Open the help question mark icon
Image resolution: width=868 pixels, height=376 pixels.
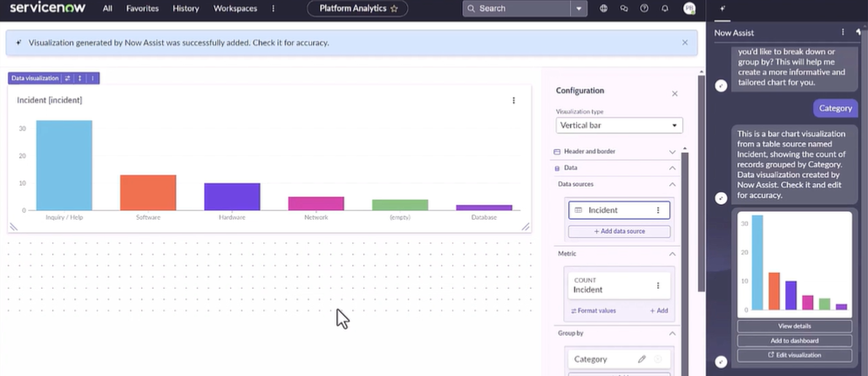(x=644, y=9)
